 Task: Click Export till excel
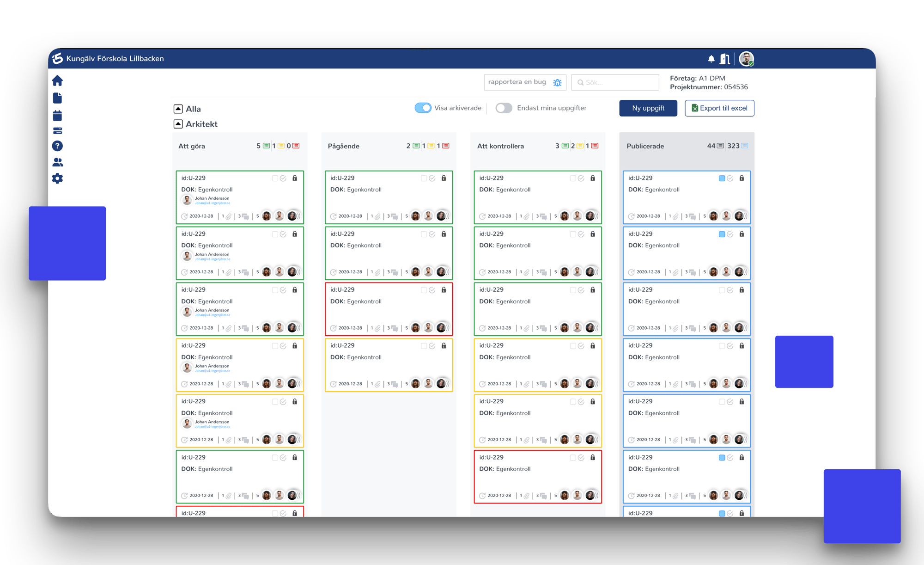[x=719, y=108]
